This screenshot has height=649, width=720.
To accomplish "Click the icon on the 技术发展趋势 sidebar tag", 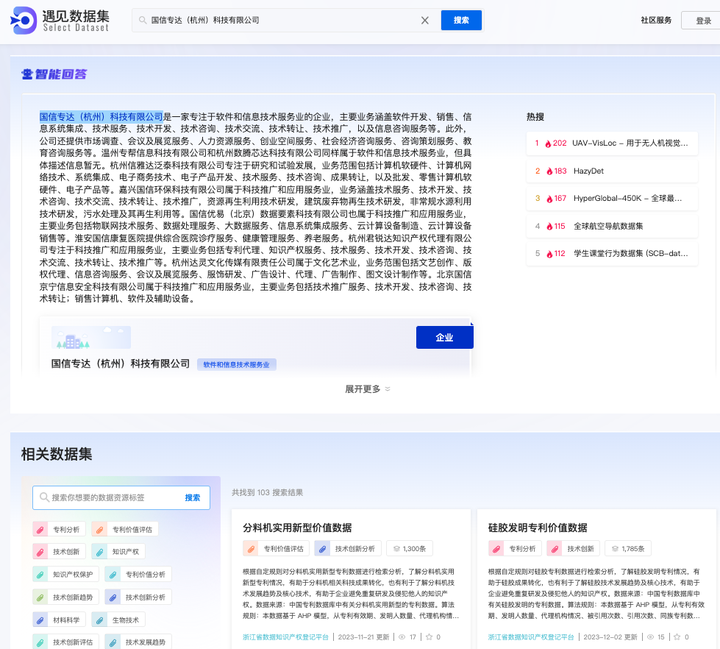I will coord(112,642).
